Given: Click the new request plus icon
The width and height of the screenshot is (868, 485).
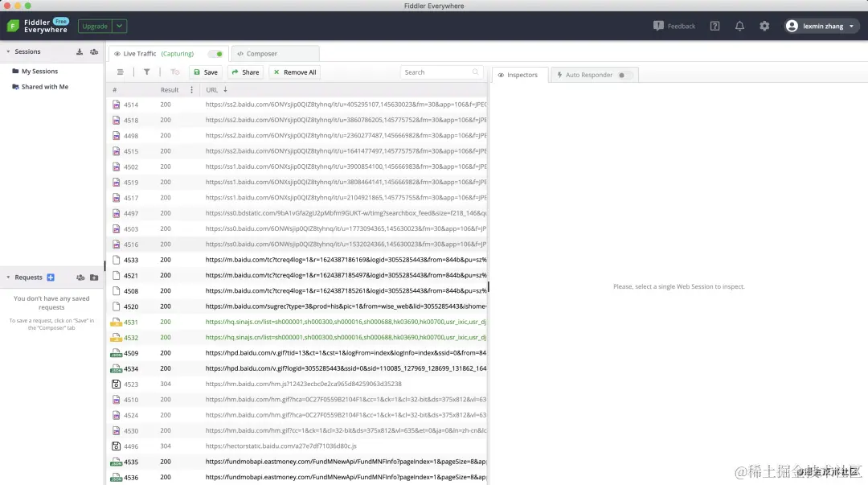Looking at the screenshot, I should click(x=51, y=277).
